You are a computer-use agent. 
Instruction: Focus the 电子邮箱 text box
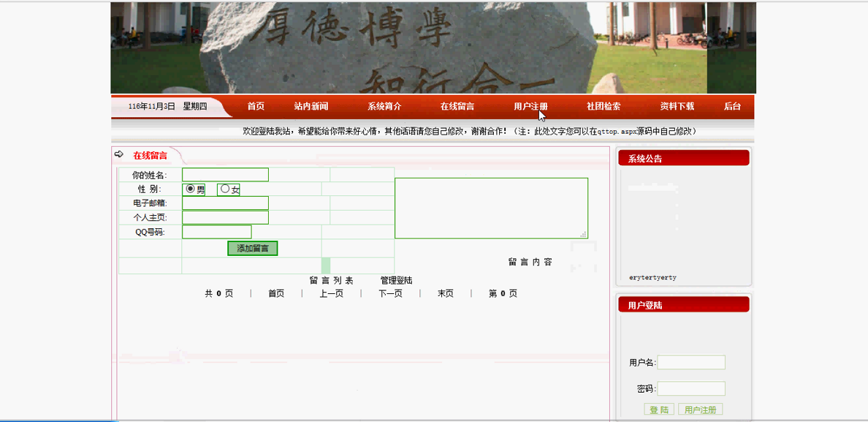click(225, 203)
